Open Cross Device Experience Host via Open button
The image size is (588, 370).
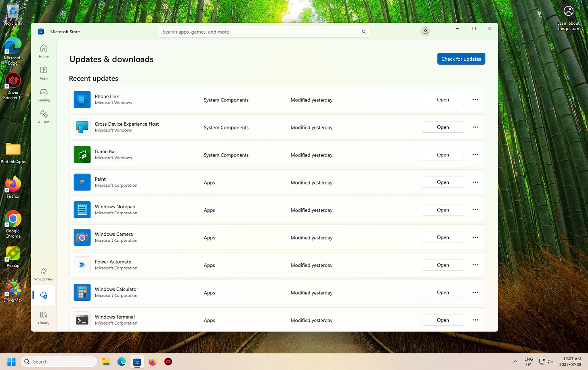[x=443, y=127]
